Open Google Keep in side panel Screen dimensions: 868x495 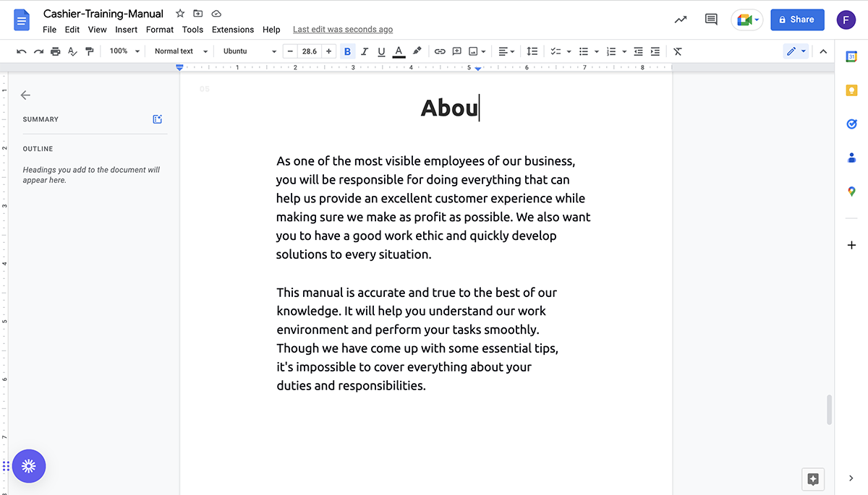(851, 90)
